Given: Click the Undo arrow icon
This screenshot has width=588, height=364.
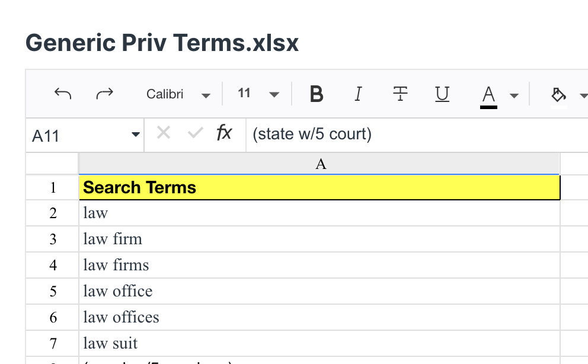Looking at the screenshot, I should click(x=63, y=94).
